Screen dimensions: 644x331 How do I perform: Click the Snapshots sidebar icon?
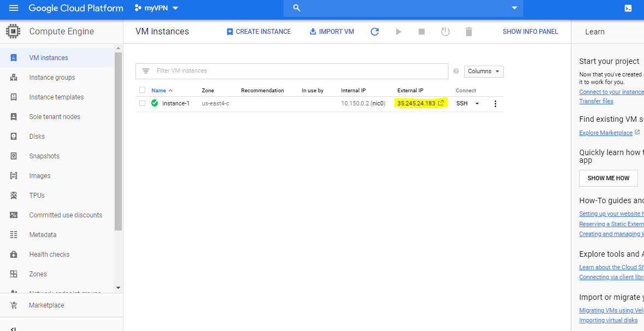14,156
